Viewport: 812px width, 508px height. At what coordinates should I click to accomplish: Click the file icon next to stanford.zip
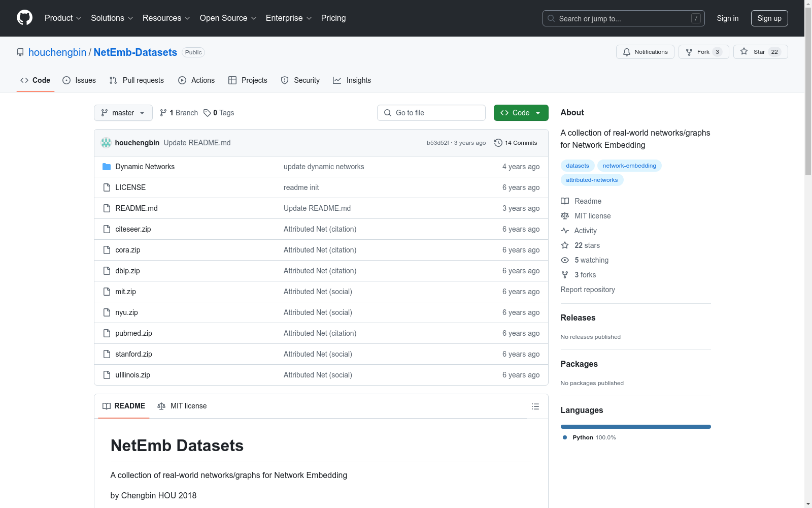[x=107, y=354]
